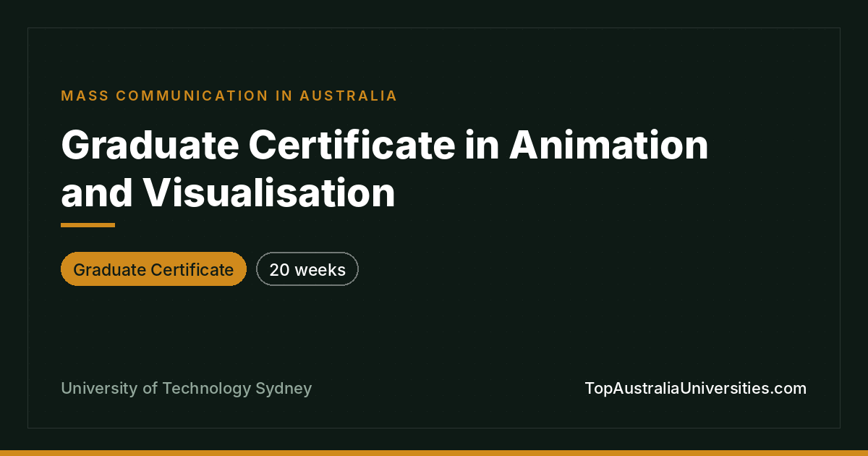Click the '20 weeks' duration badge
Screen dimensions: 868x456
(307, 269)
